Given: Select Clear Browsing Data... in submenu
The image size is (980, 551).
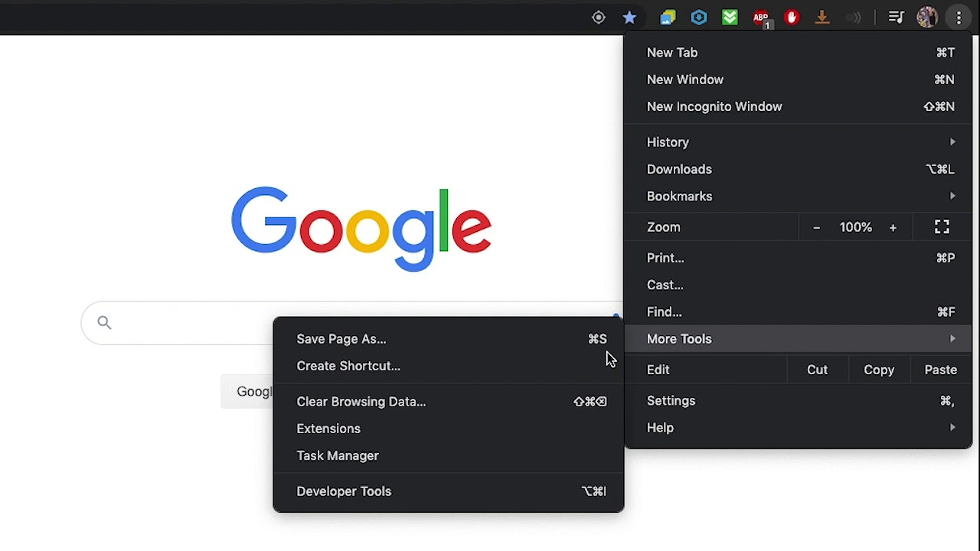Looking at the screenshot, I should [x=449, y=402].
